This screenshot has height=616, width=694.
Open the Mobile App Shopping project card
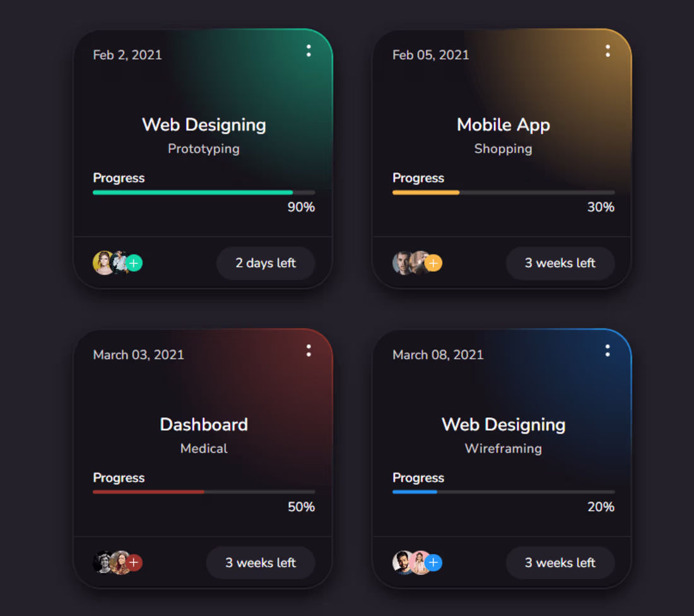point(503,124)
